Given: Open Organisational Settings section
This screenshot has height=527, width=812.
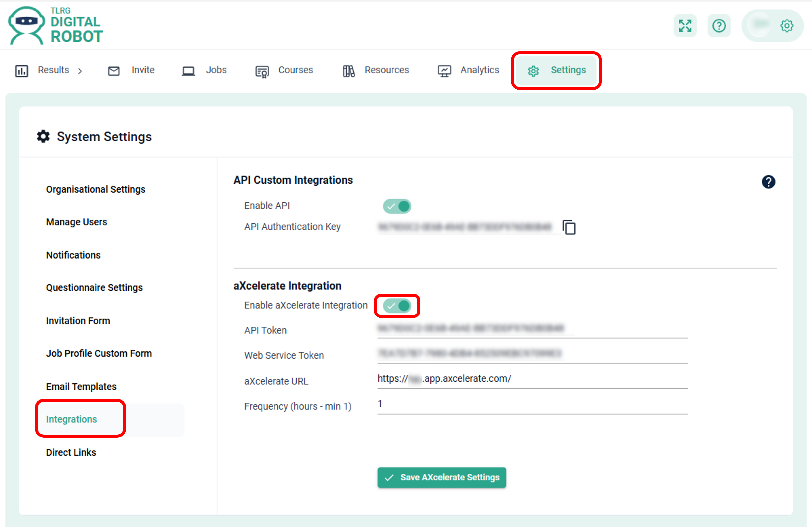Looking at the screenshot, I should click(96, 189).
